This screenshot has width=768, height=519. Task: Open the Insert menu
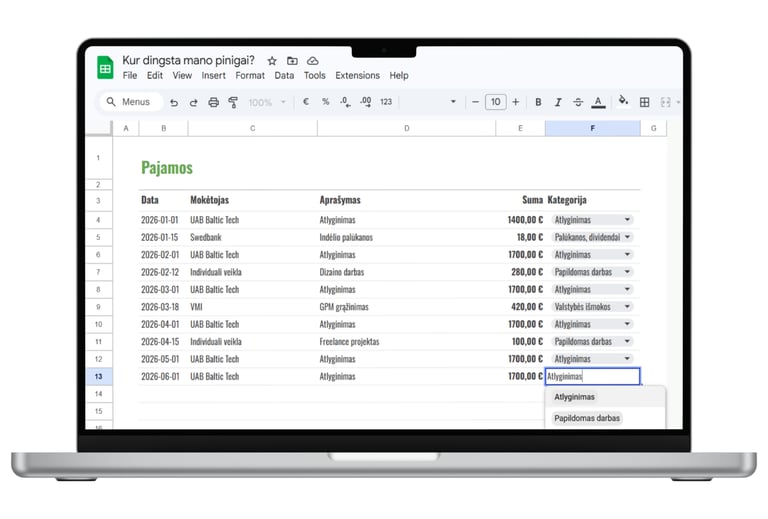pos(214,75)
